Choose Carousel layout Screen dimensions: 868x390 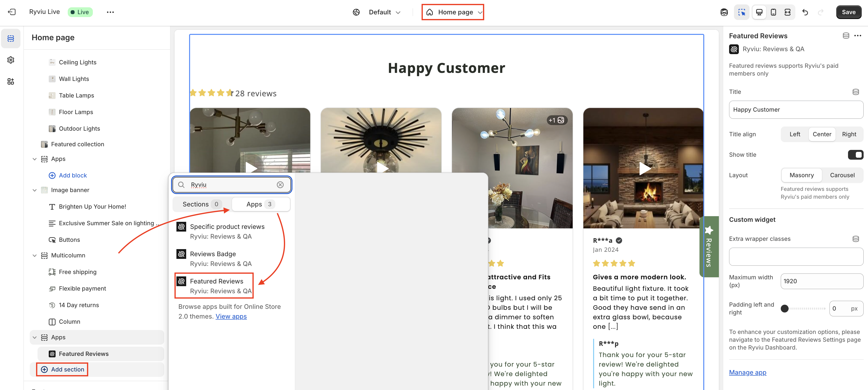pyautogui.click(x=842, y=175)
